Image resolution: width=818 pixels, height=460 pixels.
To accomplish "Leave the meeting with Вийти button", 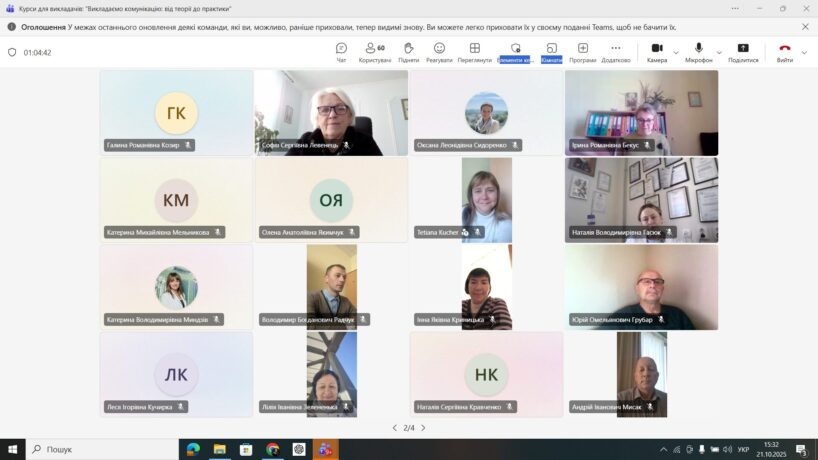I will click(785, 51).
